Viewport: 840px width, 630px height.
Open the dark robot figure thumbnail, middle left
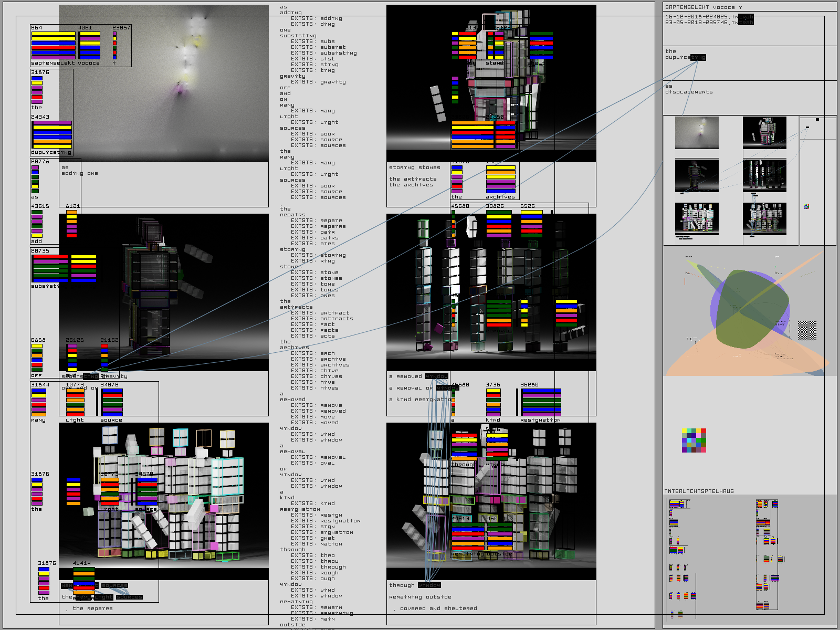click(x=697, y=176)
